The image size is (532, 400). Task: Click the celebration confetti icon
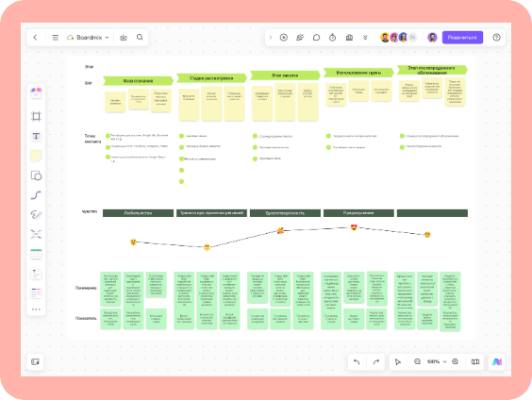[x=300, y=38]
